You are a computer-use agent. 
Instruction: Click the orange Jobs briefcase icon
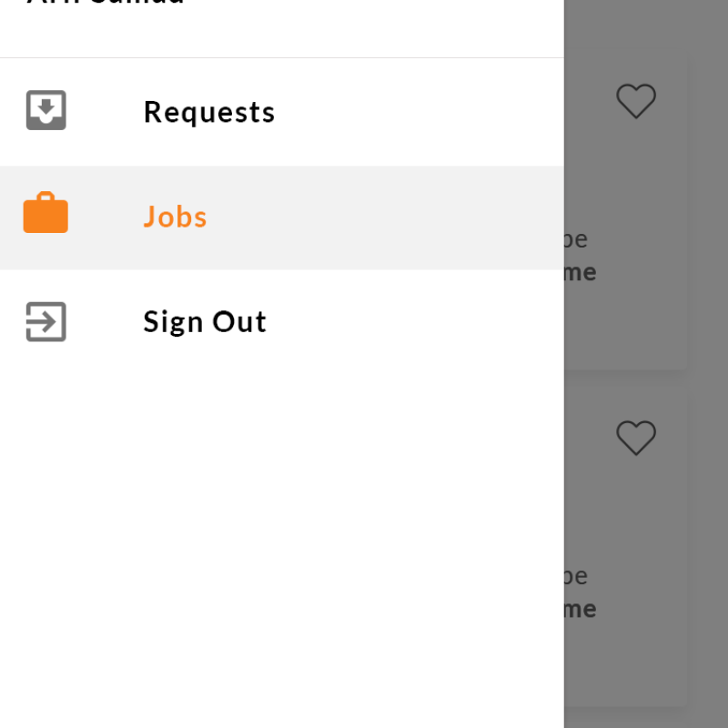coord(45,215)
